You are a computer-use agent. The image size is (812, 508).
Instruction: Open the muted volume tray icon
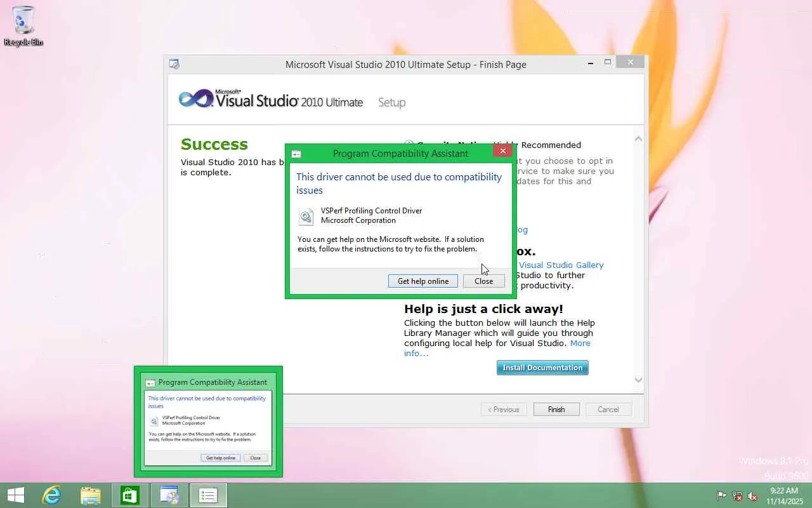pos(752,496)
